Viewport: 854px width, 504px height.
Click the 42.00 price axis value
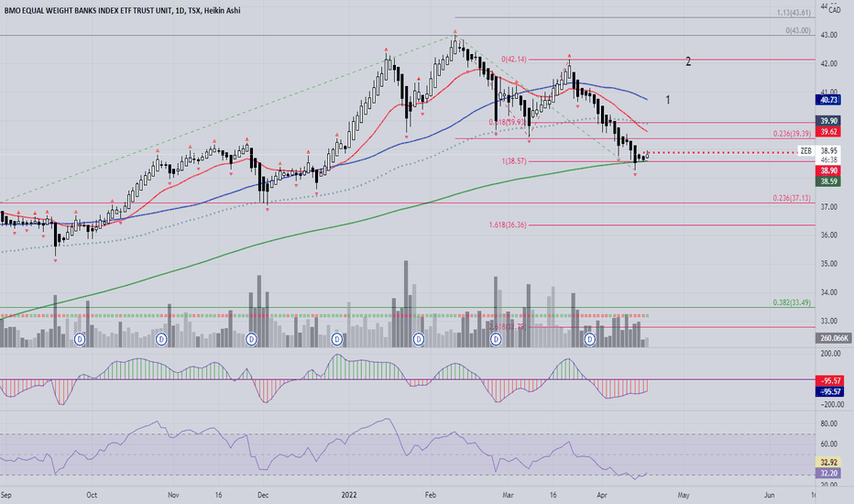coord(829,64)
